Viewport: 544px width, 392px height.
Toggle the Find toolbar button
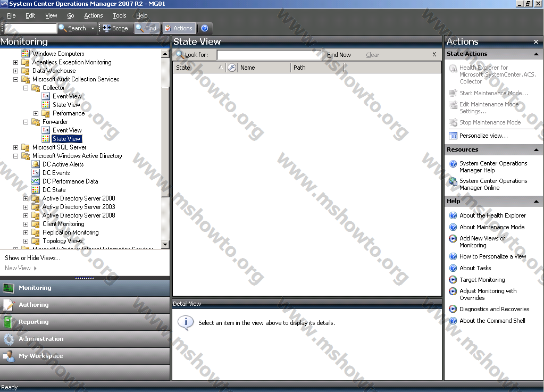pyautogui.click(x=147, y=28)
